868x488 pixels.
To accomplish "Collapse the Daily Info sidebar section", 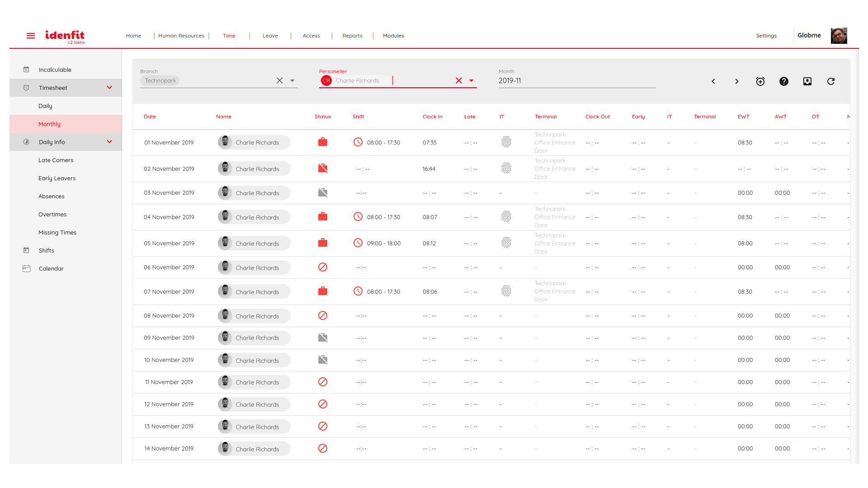I will (x=109, y=142).
